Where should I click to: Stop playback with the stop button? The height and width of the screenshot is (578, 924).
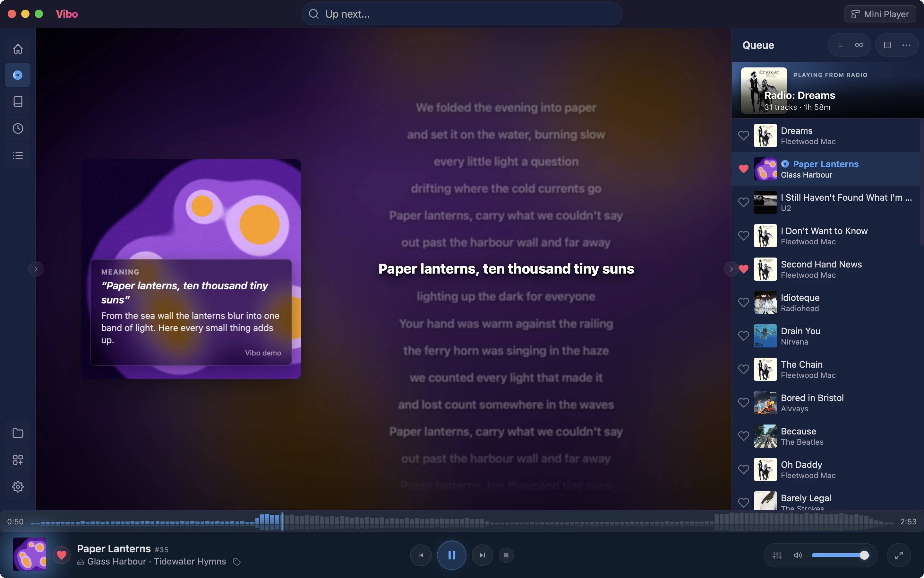(506, 555)
